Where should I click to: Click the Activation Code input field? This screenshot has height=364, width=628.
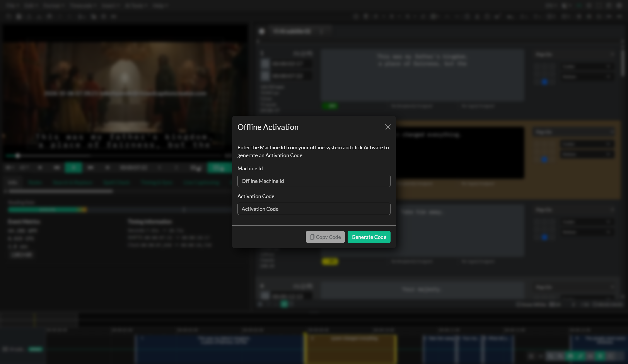coord(314,209)
